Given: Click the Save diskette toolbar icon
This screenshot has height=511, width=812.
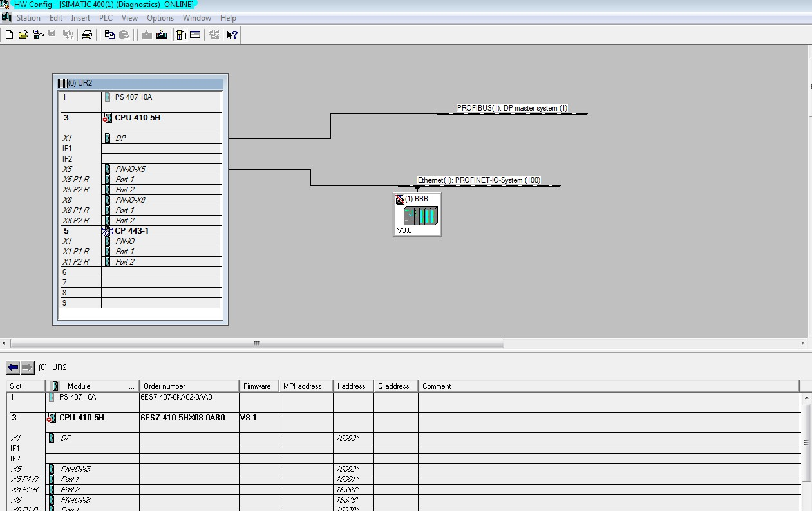Looking at the screenshot, I should click(52, 34).
